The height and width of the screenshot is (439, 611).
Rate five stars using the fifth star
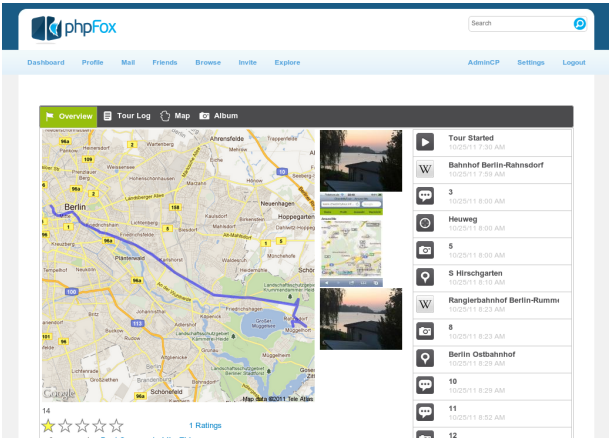click(117, 426)
